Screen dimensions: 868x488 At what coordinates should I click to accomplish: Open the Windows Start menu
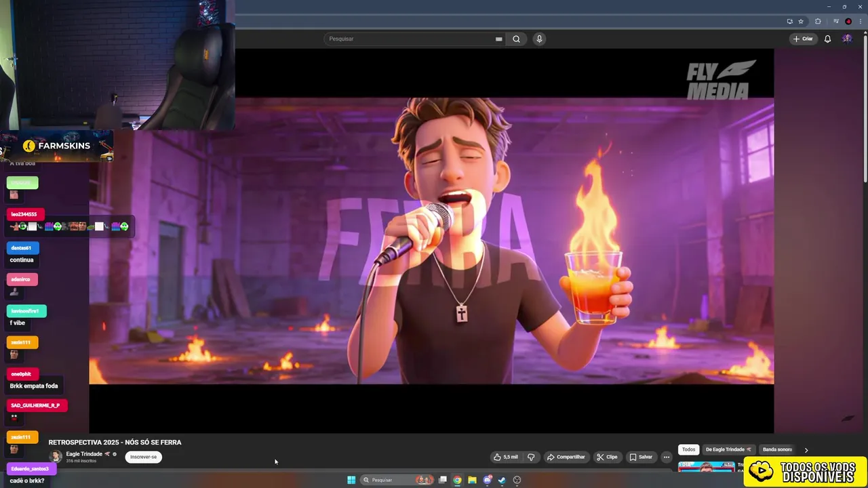(x=351, y=480)
